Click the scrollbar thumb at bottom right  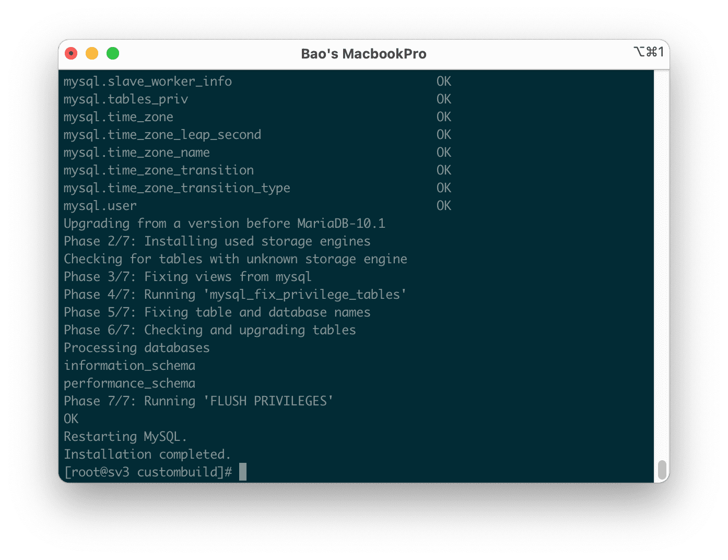tap(662, 470)
